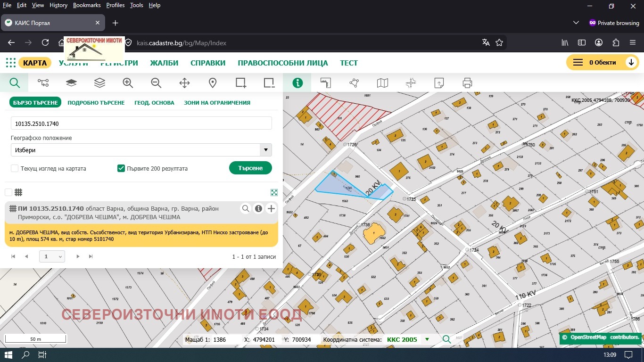
Task: Expand the '0 Обекти' objects panel
Action: coord(631,63)
